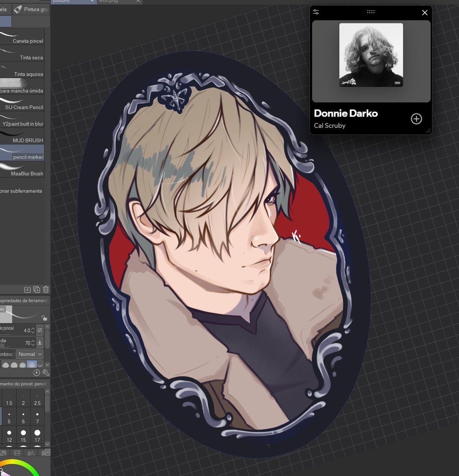Click the duplicate sub tool icon
The image size is (459, 476).
pyautogui.click(x=36, y=290)
